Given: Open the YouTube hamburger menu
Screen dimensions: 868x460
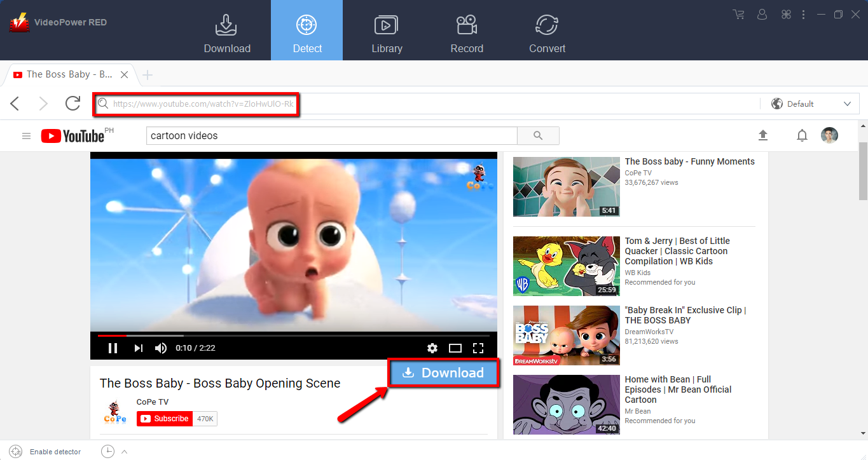Looking at the screenshot, I should (26, 136).
